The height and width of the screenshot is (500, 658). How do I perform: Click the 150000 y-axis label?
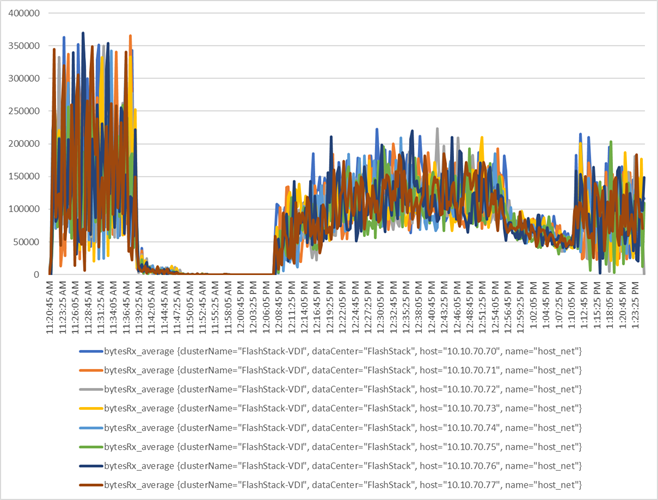pos(24,176)
